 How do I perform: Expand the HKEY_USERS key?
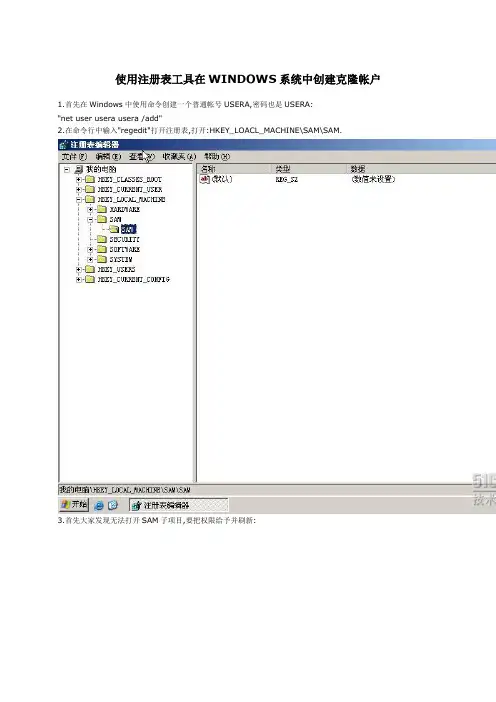click(79, 270)
